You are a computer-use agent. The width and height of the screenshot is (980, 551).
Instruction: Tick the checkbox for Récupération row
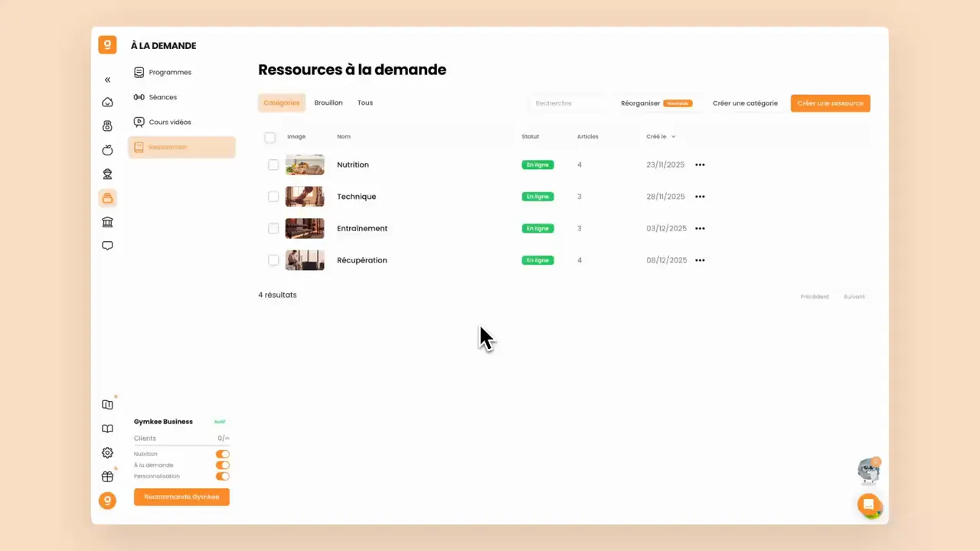(273, 260)
